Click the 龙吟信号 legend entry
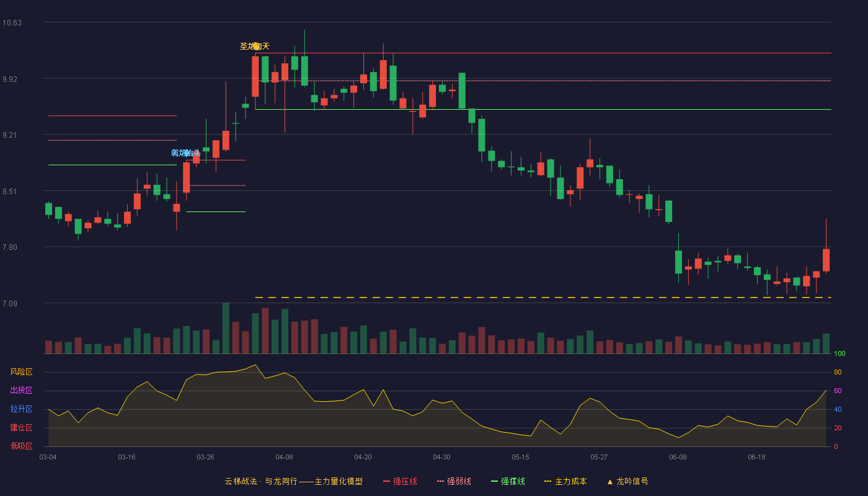Screen dimensions: 868x496 627,481
